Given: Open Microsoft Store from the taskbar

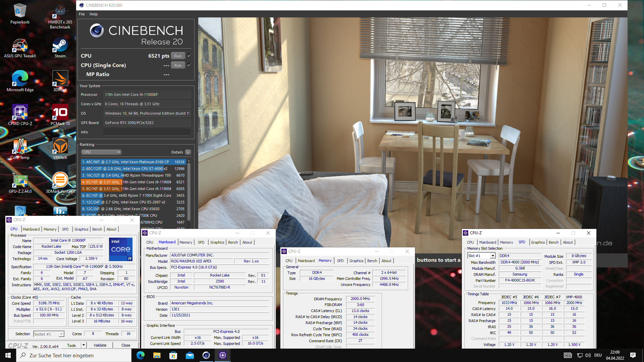Looking at the screenshot, I should 173,355.
